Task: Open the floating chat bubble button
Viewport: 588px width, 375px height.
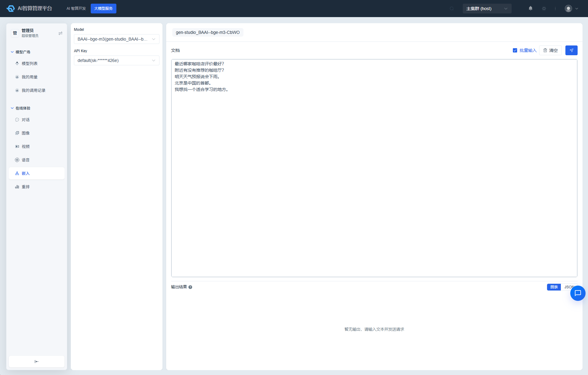Action: pyautogui.click(x=578, y=293)
